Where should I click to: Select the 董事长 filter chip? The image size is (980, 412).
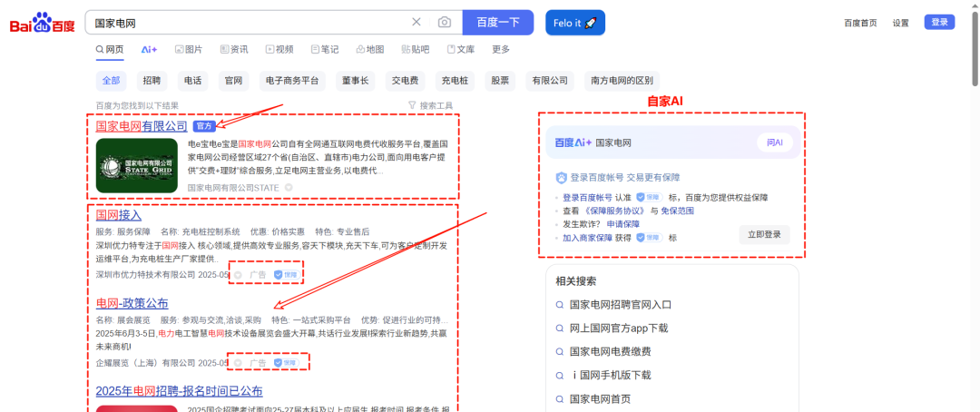[x=355, y=81]
